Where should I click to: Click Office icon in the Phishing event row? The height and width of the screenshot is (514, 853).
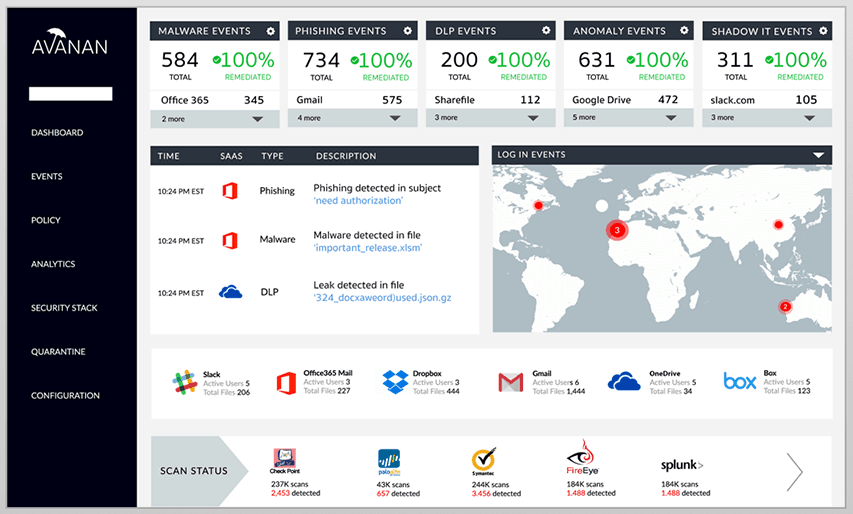coord(230,191)
